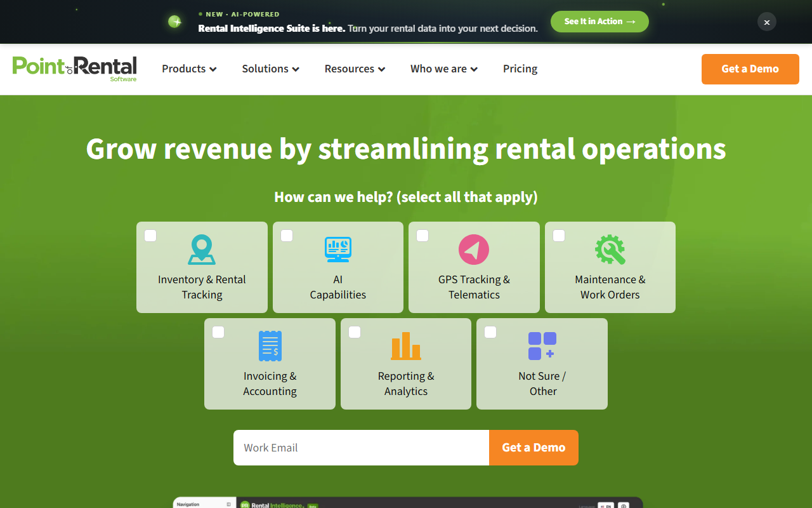Check the Not Sure / Other checkbox
Image resolution: width=812 pixels, height=508 pixels.
(x=490, y=332)
